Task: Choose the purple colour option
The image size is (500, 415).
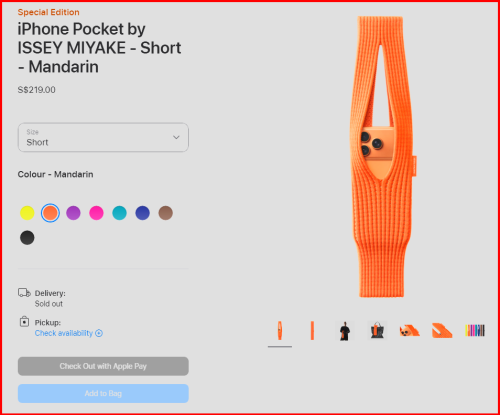Action: pos(73,213)
